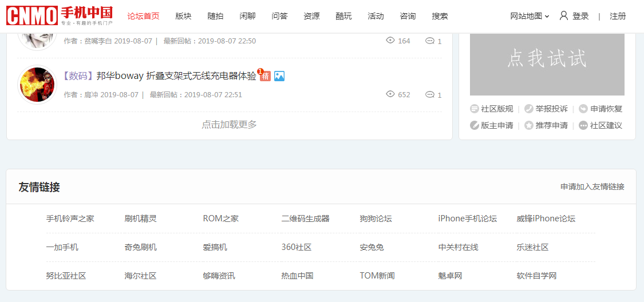Open 够嗨资讯 friend link
The image size is (644, 302).
[x=219, y=276]
